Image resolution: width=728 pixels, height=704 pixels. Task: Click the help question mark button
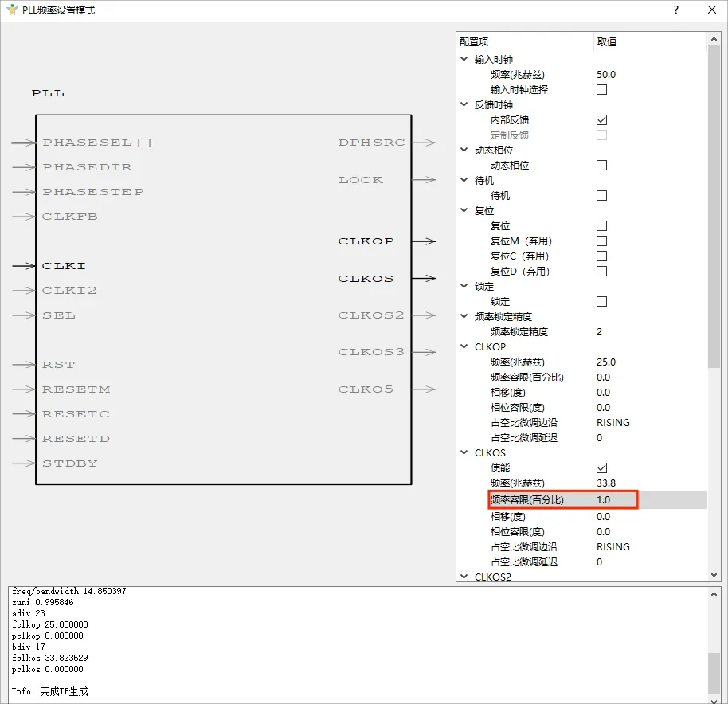pyautogui.click(x=676, y=10)
